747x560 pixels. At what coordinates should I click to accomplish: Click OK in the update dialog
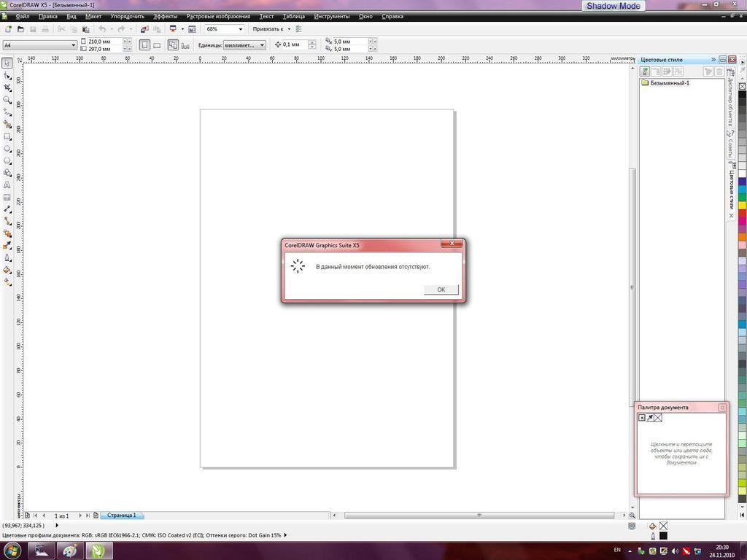click(x=441, y=289)
